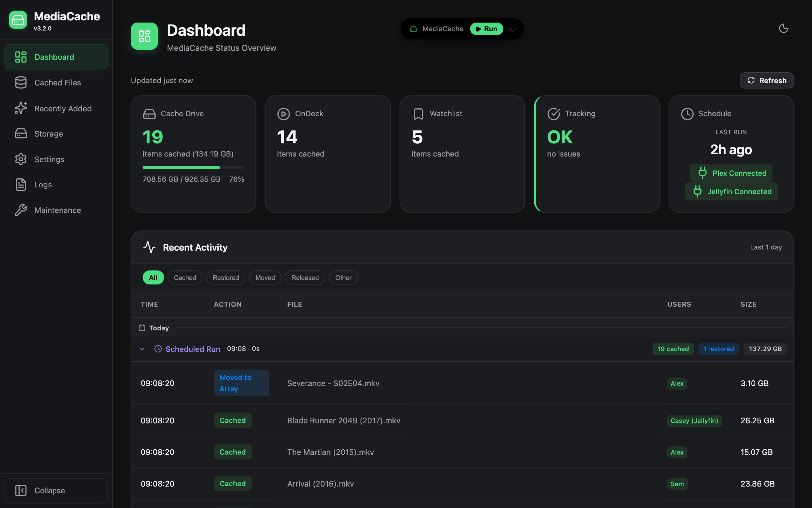Collapse the sidebar panel
This screenshot has height=508, width=812.
(x=56, y=490)
